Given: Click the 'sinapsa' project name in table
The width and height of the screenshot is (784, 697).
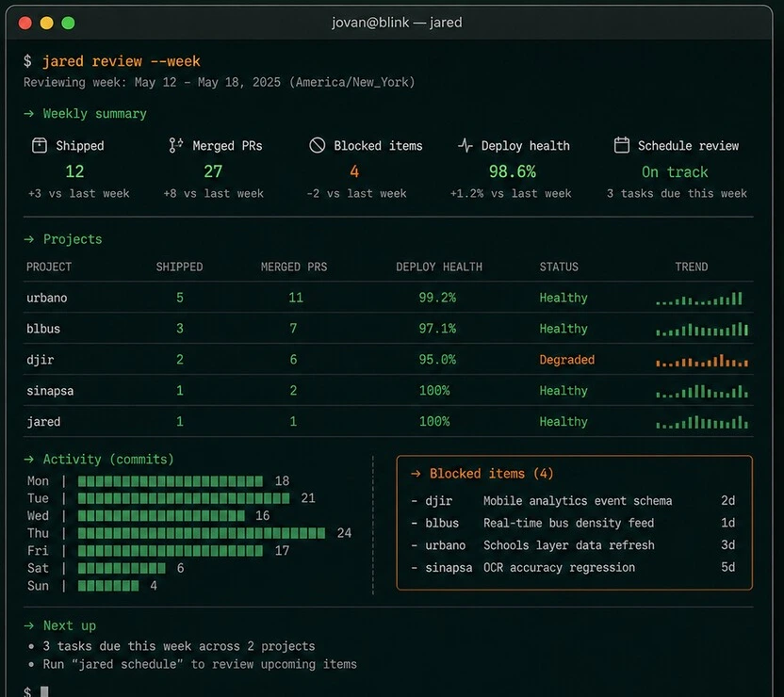Looking at the screenshot, I should [x=50, y=391].
